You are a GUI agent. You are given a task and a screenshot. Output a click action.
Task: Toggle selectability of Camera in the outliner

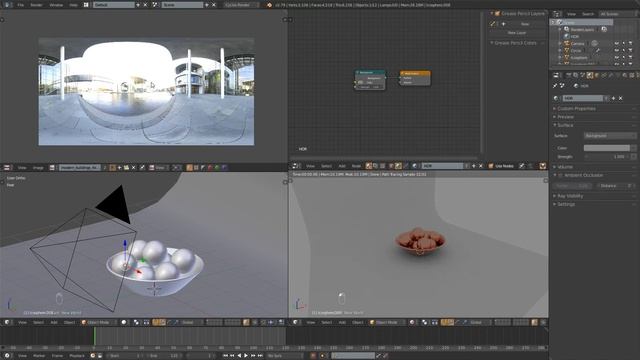tap(624, 43)
